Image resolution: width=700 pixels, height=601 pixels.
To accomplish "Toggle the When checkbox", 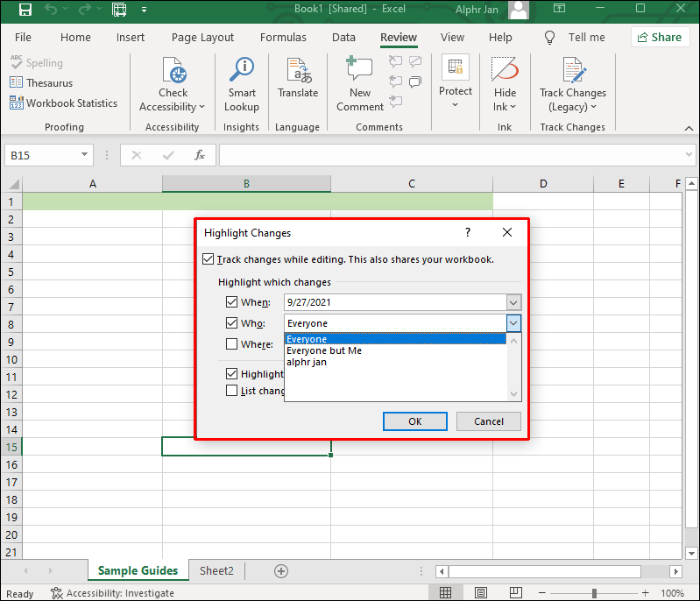I will pyautogui.click(x=231, y=302).
